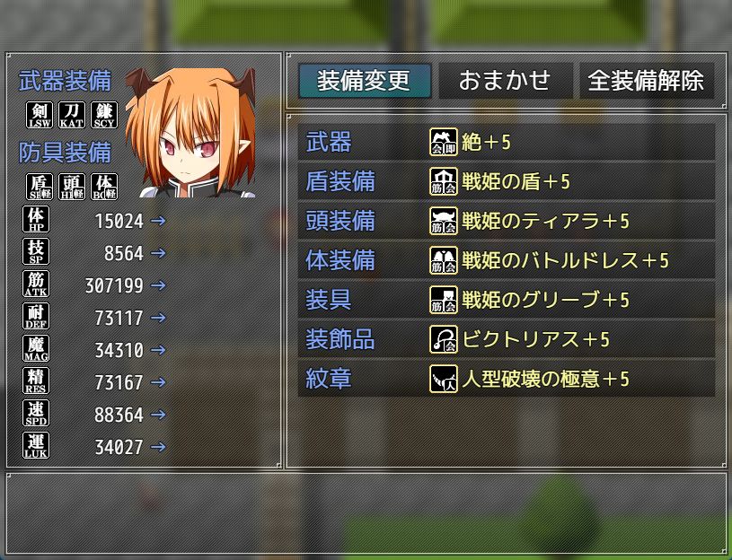Click the orange-haired character portrait

click(190, 133)
